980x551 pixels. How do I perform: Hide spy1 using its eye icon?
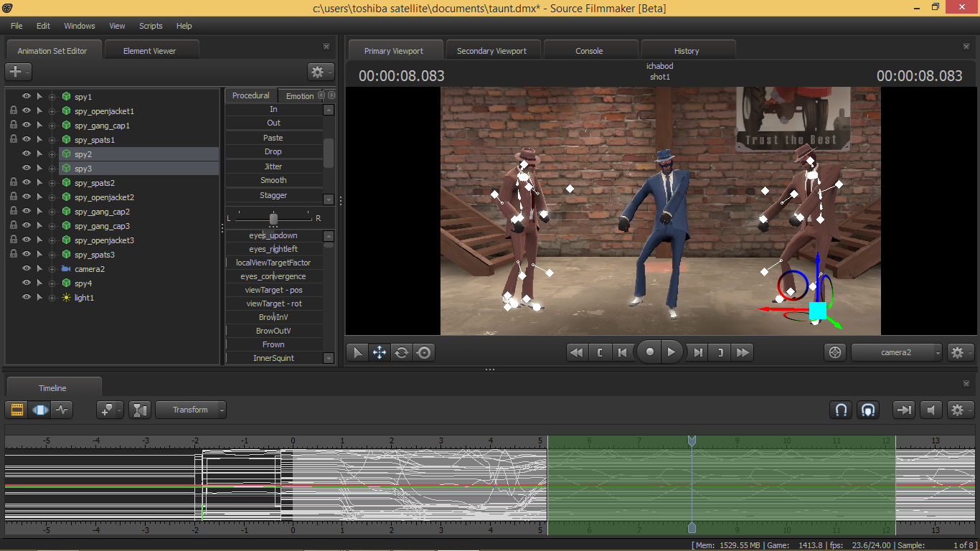(x=27, y=97)
